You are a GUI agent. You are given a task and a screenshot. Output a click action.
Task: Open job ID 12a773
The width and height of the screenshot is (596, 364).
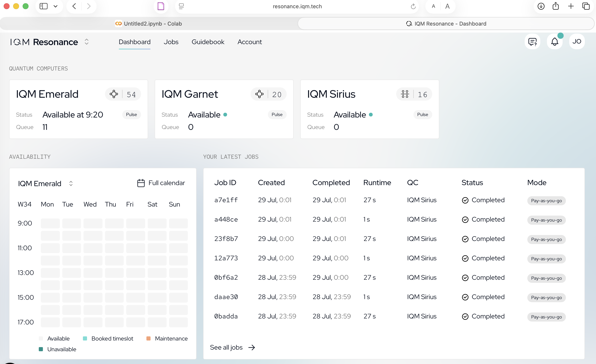[226, 258]
